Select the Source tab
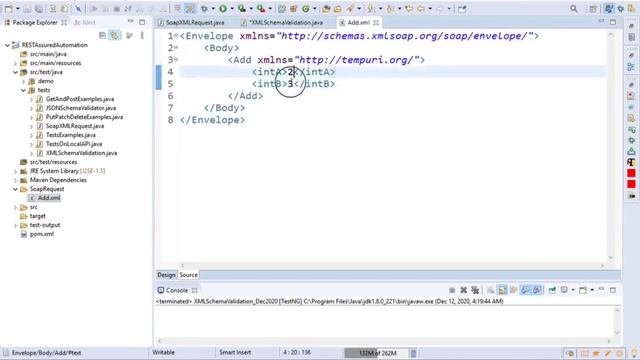The height and width of the screenshot is (360, 640). [189, 275]
